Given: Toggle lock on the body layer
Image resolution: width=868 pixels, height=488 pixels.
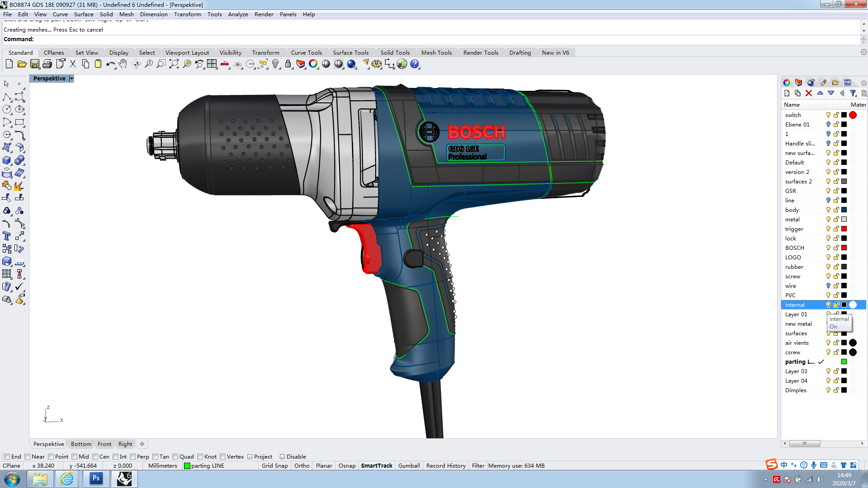Looking at the screenshot, I should [836, 210].
